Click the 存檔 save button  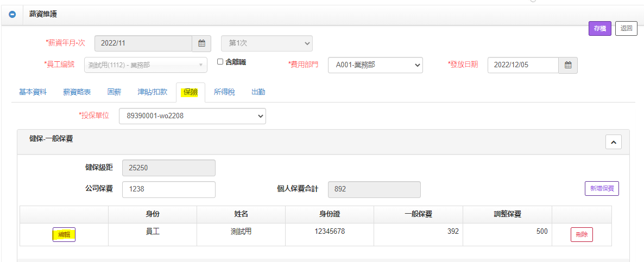tap(600, 29)
